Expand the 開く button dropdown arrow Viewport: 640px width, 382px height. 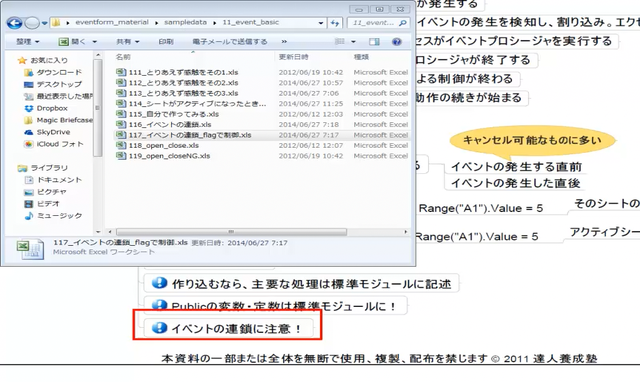[95, 42]
